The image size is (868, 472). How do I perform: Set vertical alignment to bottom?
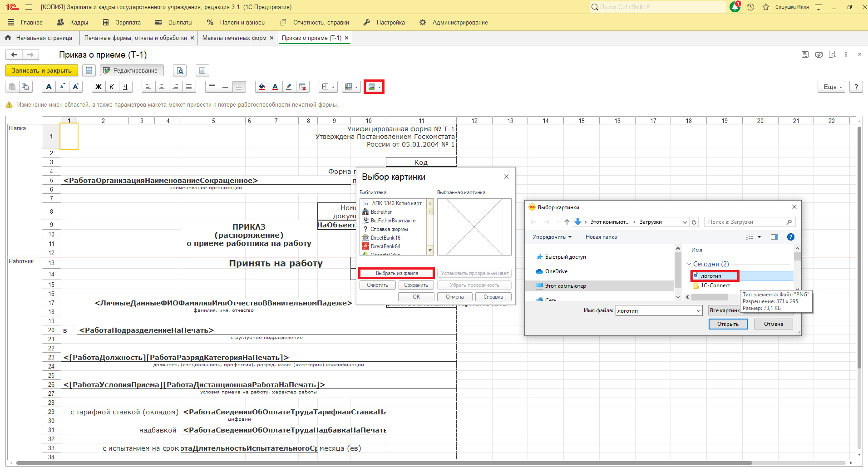(239, 87)
